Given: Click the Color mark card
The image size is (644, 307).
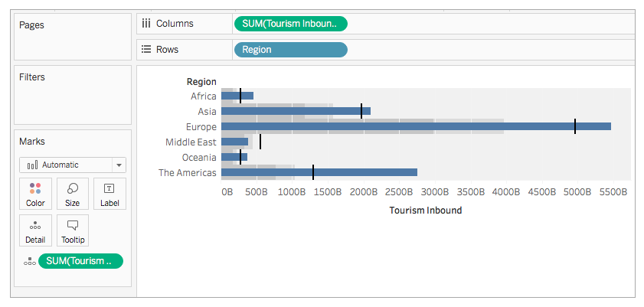Looking at the screenshot, I should click(35, 194).
